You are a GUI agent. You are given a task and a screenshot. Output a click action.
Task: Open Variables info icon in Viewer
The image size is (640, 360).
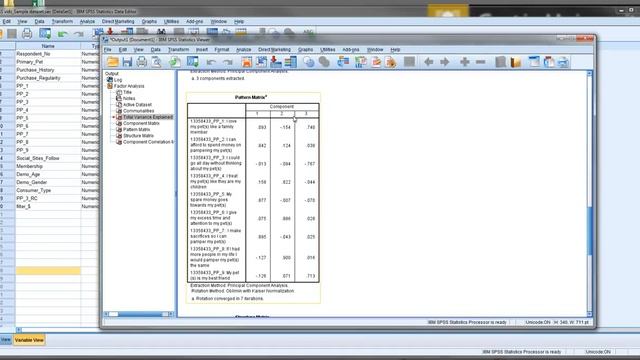click(291, 62)
